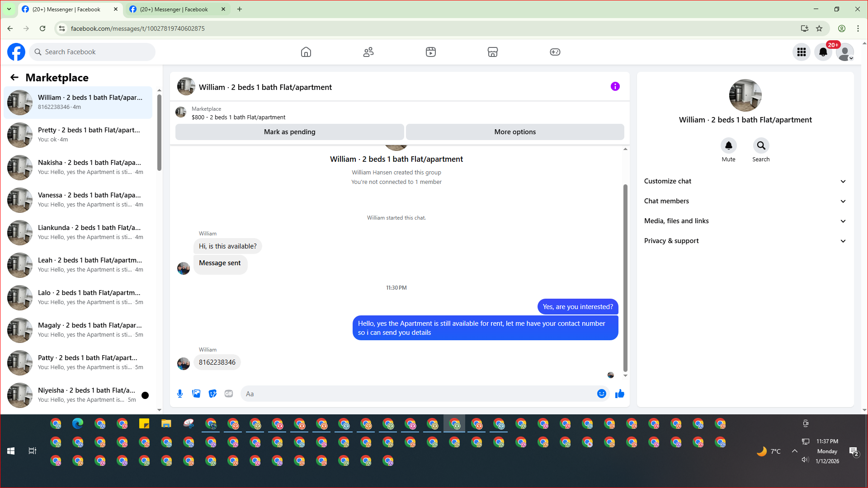This screenshot has height=488, width=868.
Task: Click the voice clip microphone icon
Action: pyautogui.click(x=180, y=394)
